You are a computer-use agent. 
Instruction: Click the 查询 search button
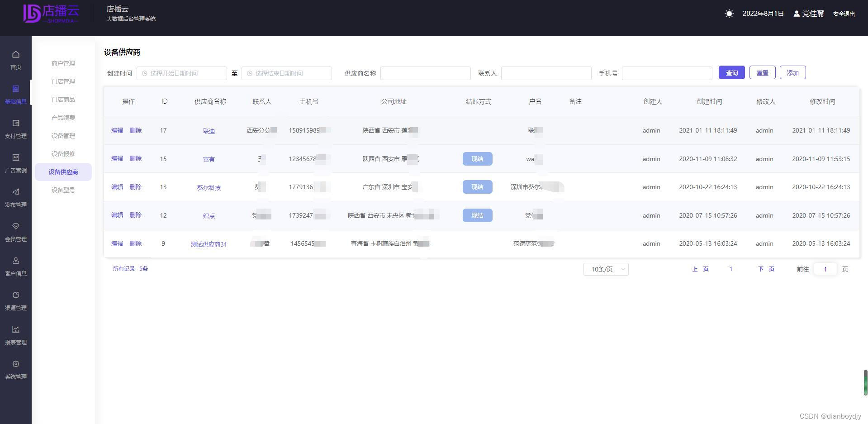tap(731, 72)
